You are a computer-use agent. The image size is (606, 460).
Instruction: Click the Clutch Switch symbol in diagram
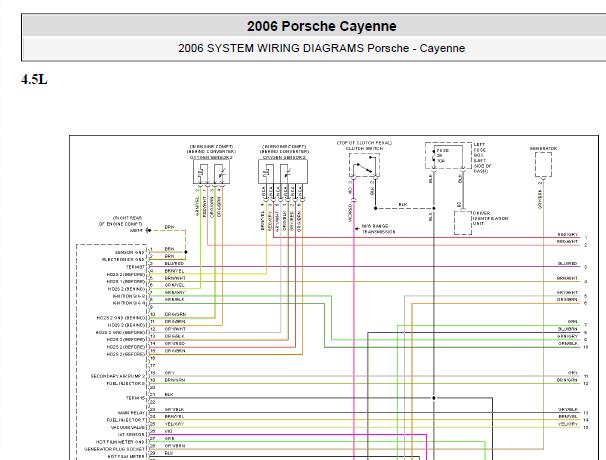(364, 165)
